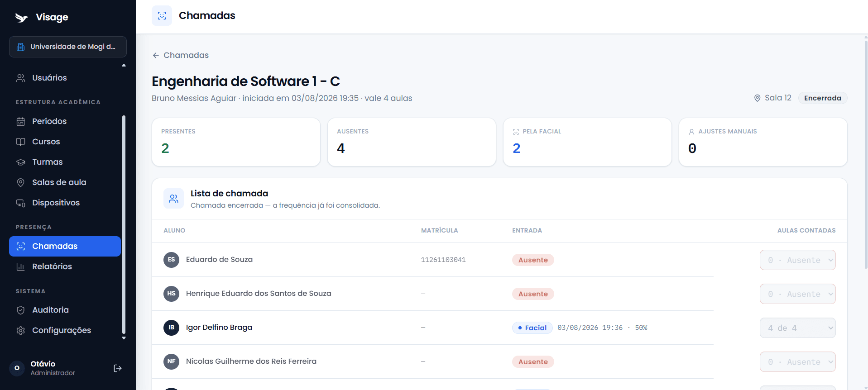868x390 pixels.
Task: Click the Otávio user avatar
Action: click(x=17, y=368)
